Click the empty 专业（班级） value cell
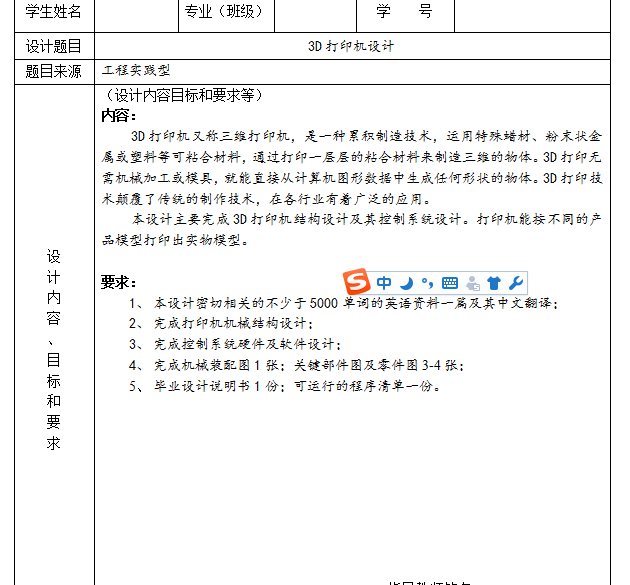This screenshot has width=630, height=585. (315, 15)
